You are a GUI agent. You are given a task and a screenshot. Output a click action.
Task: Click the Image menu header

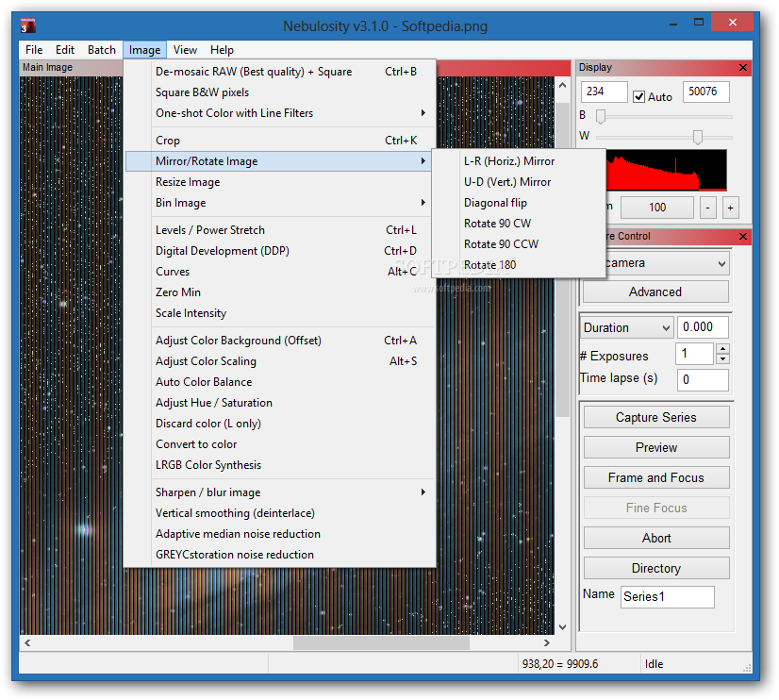click(x=144, y=50)
